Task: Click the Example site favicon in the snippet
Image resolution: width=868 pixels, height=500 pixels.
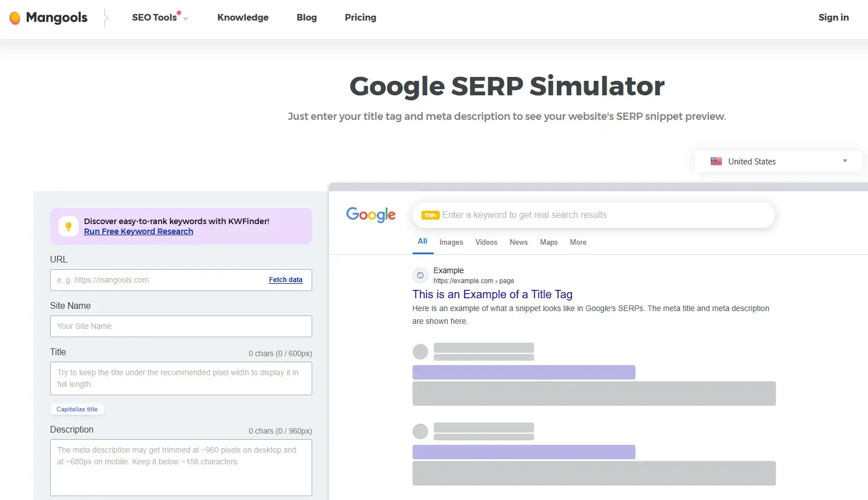Action: (x=420, y=275)
